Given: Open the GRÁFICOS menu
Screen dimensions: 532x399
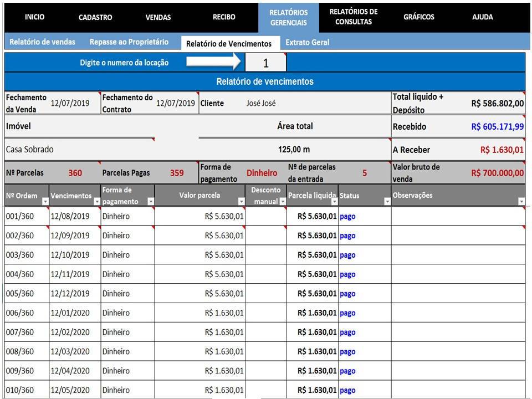Looking at the screenshot, I should click(x=419, y=17).
